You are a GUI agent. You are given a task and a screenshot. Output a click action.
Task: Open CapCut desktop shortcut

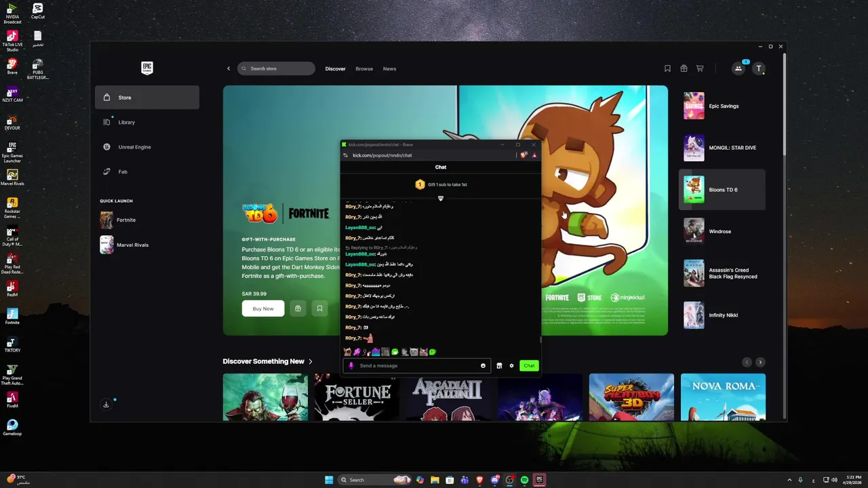click(x=38, y=12)
